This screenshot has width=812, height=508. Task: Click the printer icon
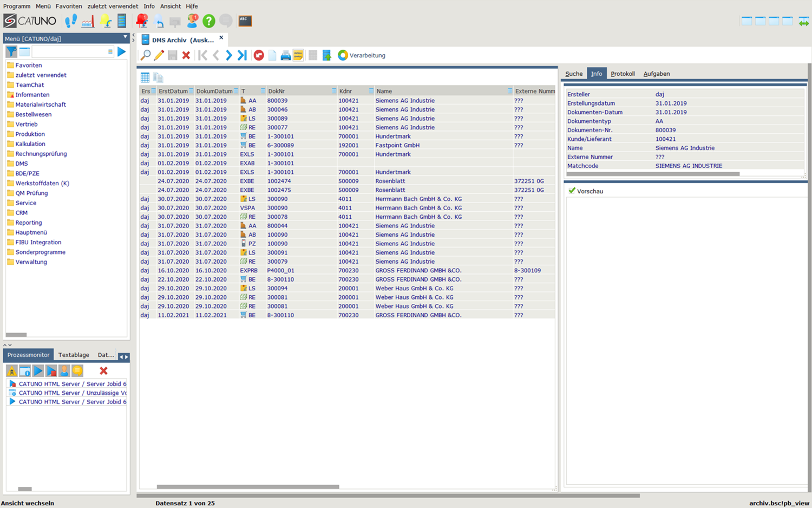285,55
